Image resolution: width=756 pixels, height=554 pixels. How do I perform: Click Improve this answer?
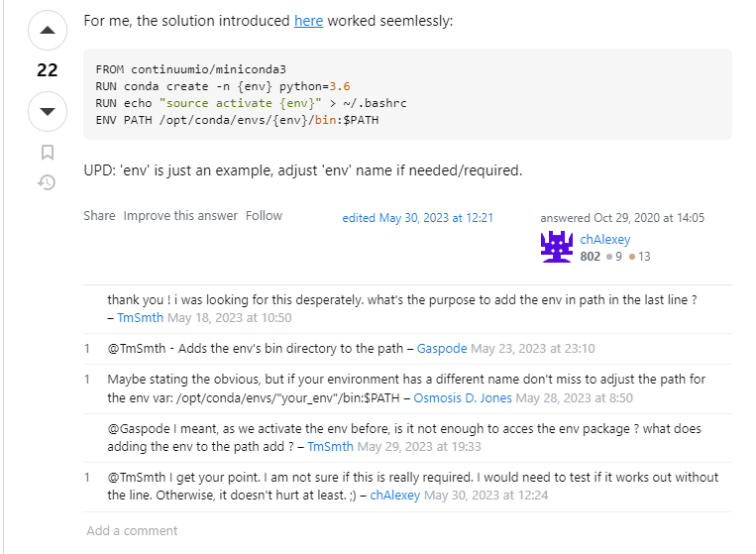[180, 216]
